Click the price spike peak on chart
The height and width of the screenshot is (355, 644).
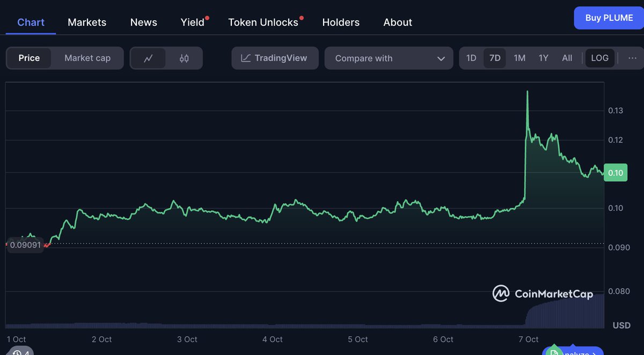tap(528, 92)
